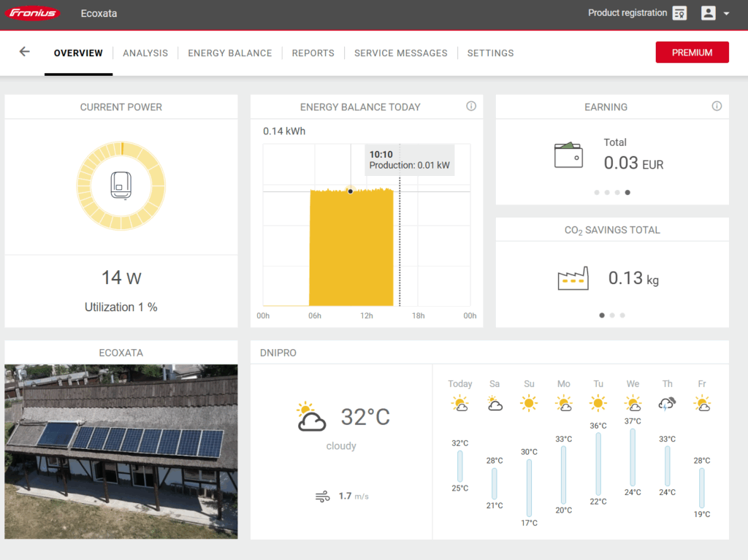The height and width of the screenshot is (560, 748).
Task: Open the Analysis tab
Action: point(145,53)
